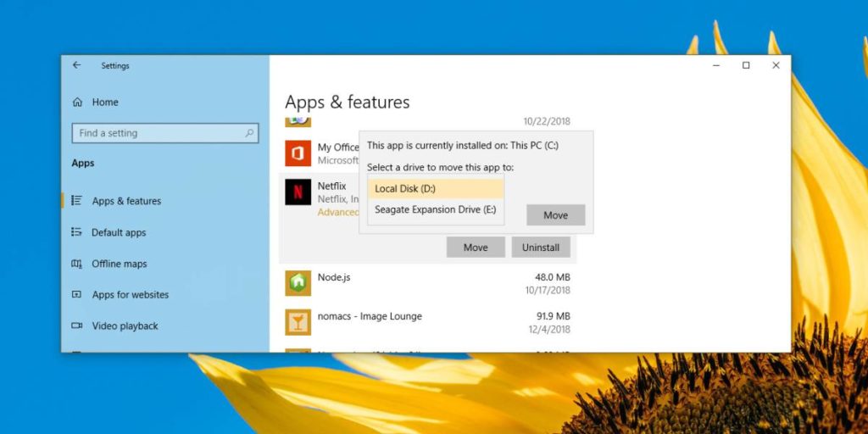Click the My Office app icon

point(298,153)
